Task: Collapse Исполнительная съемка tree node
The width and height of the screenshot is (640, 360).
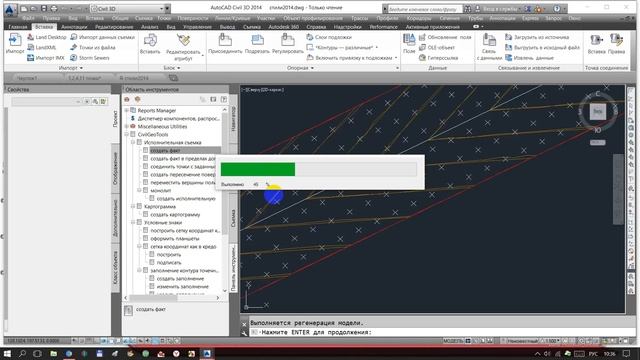Action: pos(133,142)
